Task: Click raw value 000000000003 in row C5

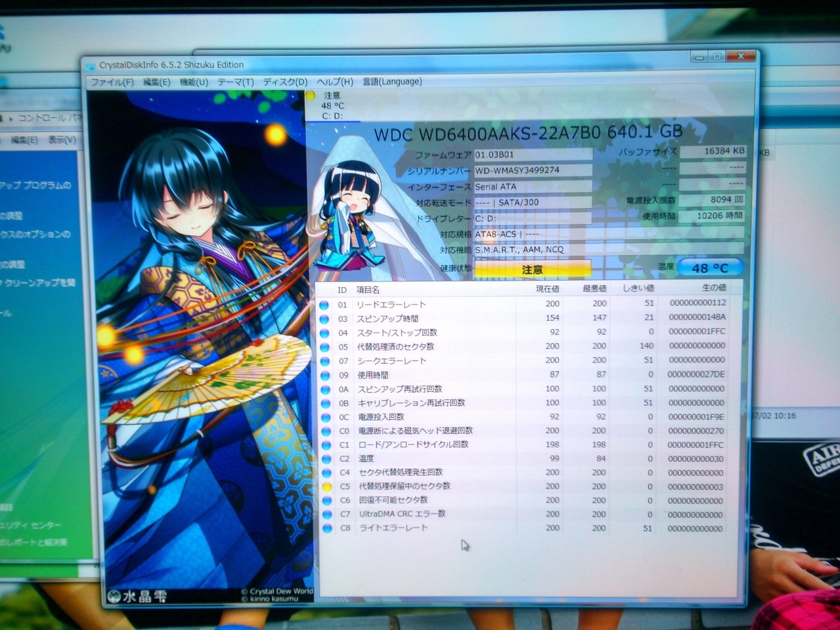Action: [x=696, y=486]
